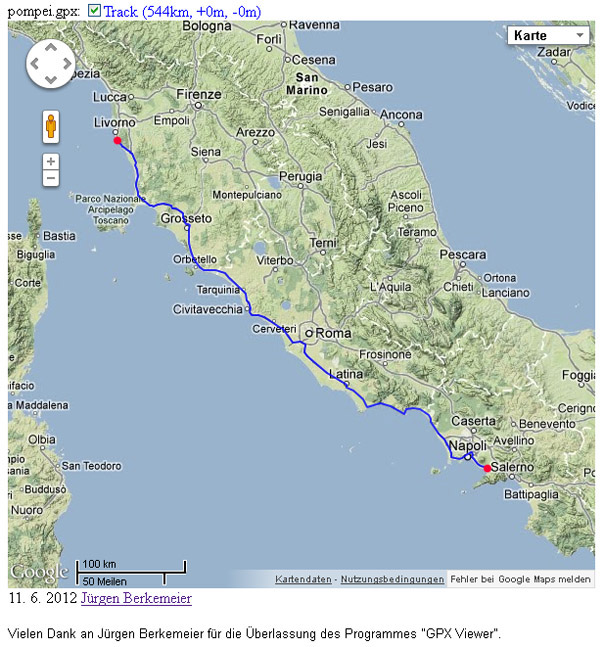Pan the map upward with the up arrow
604x647 pixels.
click(50, 50)
